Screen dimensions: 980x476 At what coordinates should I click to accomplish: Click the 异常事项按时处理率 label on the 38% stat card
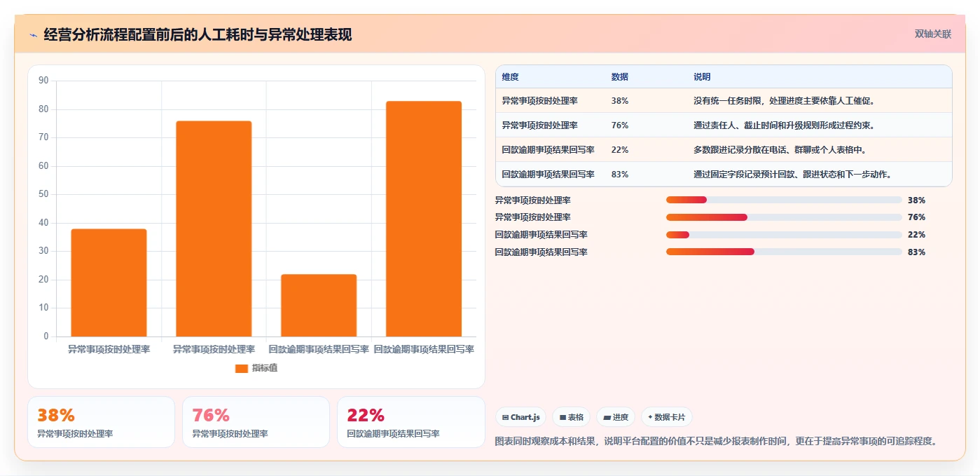(75, 434)
